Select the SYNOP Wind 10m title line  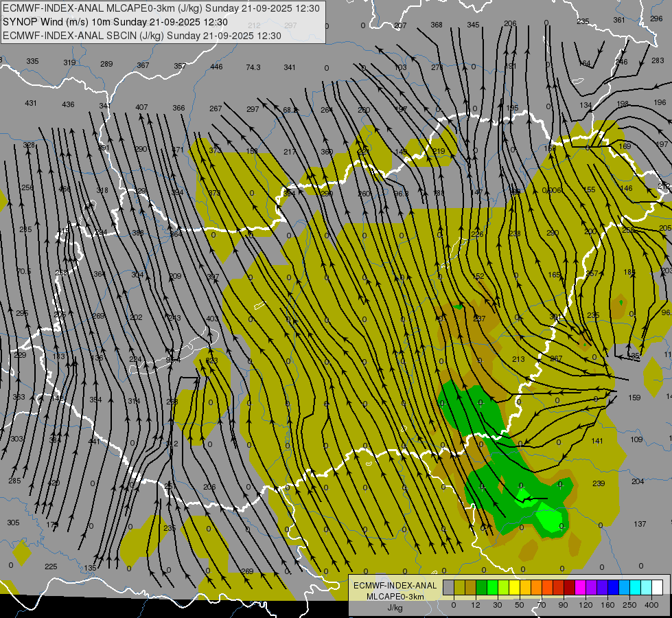point(115,22)
